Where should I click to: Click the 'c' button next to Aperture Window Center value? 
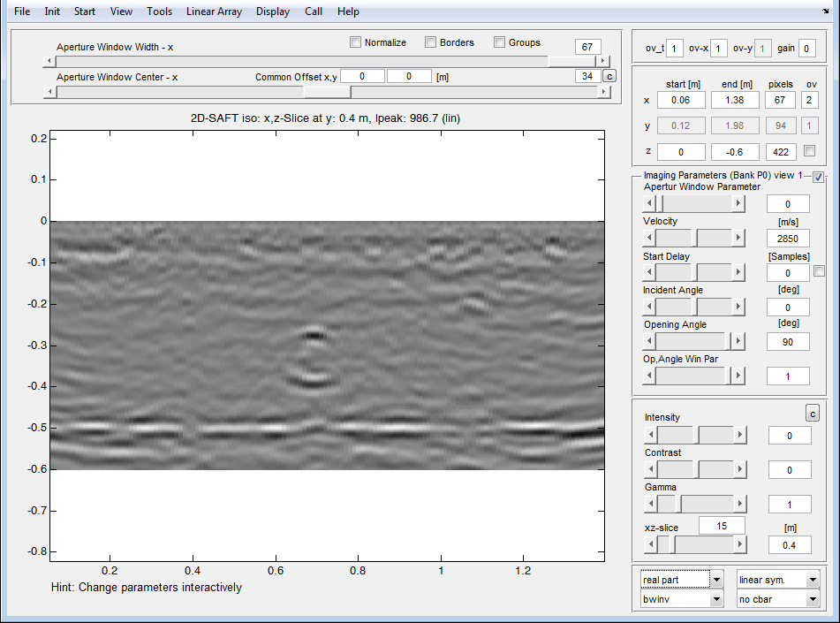[609, 76]
